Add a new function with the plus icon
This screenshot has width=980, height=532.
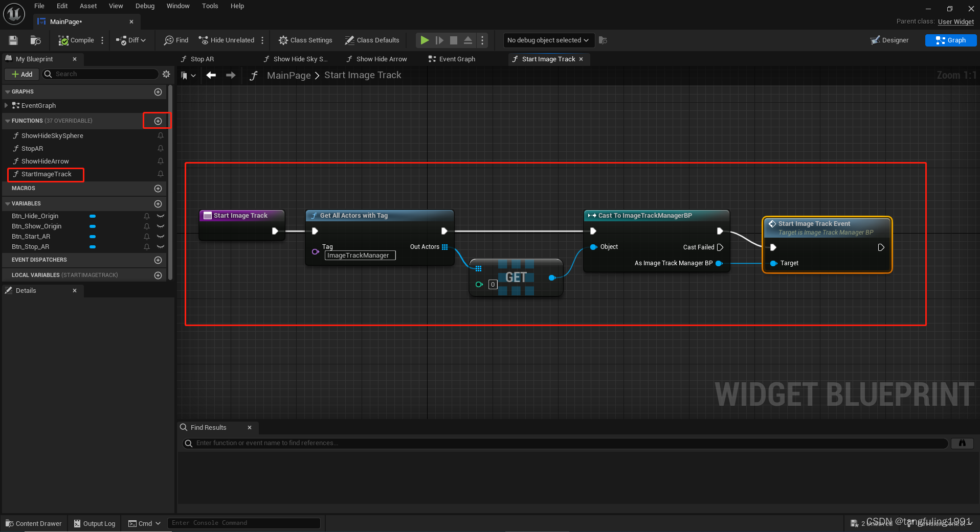(x=158, y=121)
